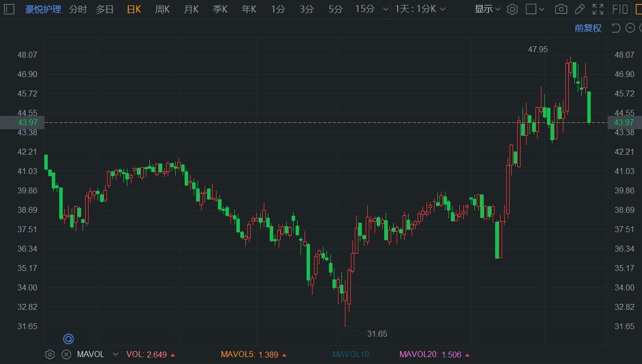Click the 前复权 adjustment link
Image resolution: width=642 pixels, height=364 pixels.
588,28
